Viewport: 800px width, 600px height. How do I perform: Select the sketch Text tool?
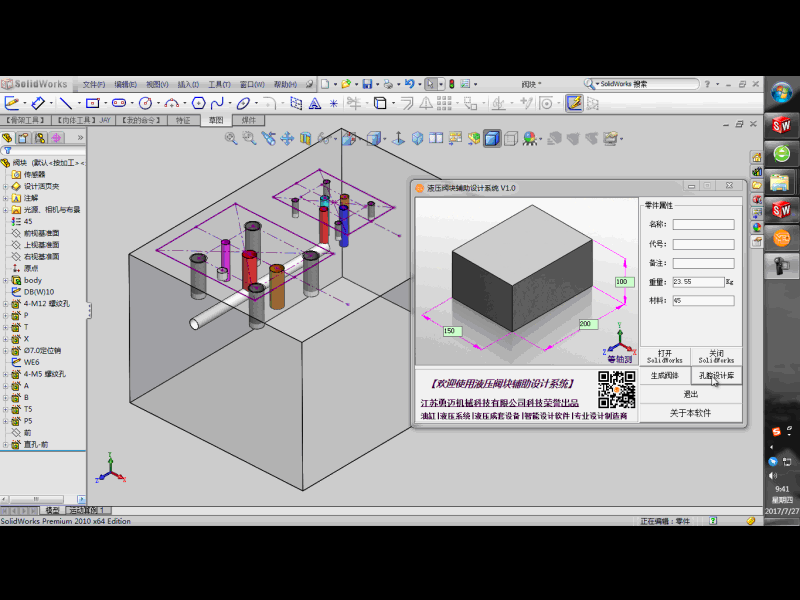[315, 104]
